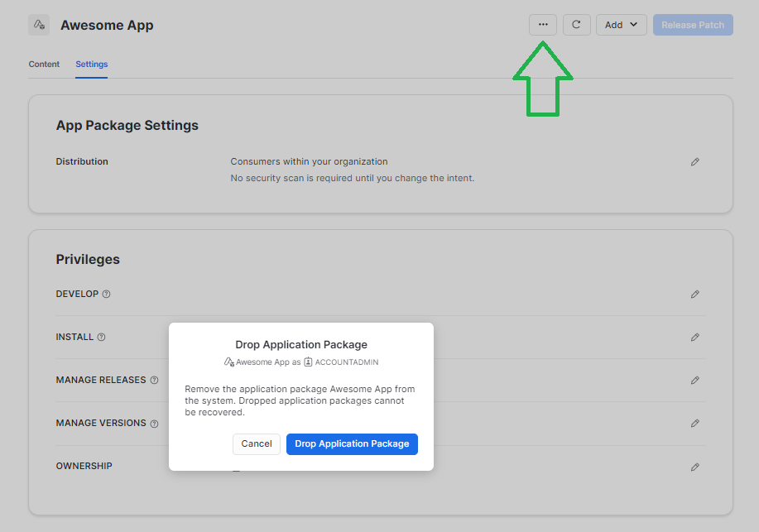Click the ACCOUNTADMIN role badge icon in dialog

[x=307, y=362]
